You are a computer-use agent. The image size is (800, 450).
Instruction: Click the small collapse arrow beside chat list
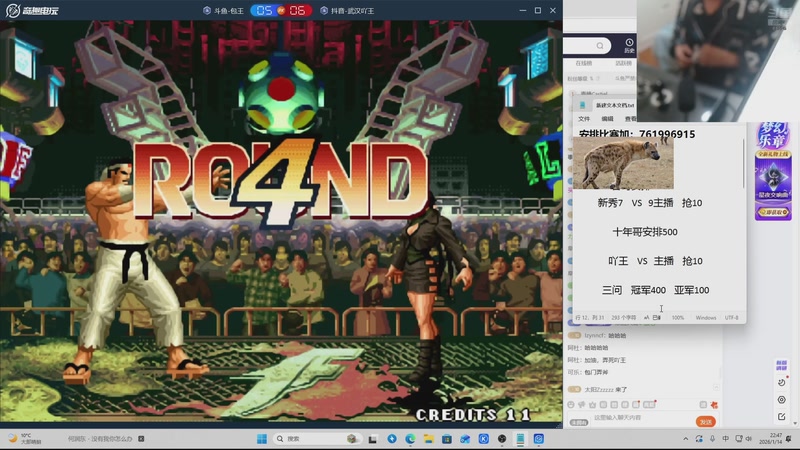(x=716, y=388)
